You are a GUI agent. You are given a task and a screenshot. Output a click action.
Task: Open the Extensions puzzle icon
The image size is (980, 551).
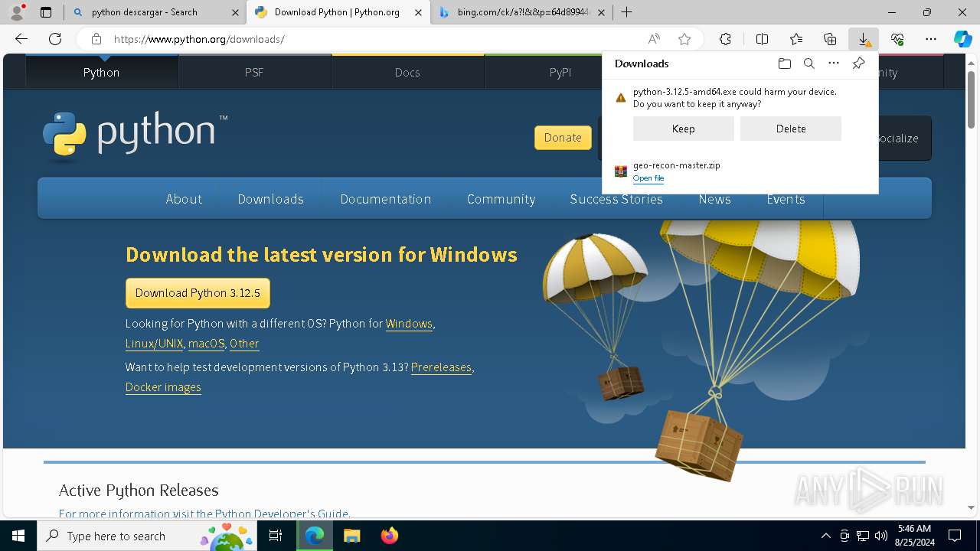coord(725,39)
